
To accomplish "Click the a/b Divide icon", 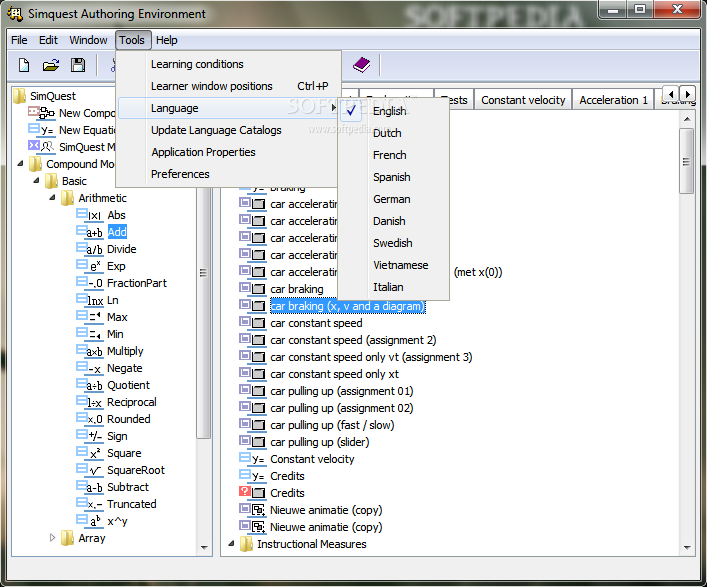I will click(x=89, y=249).
